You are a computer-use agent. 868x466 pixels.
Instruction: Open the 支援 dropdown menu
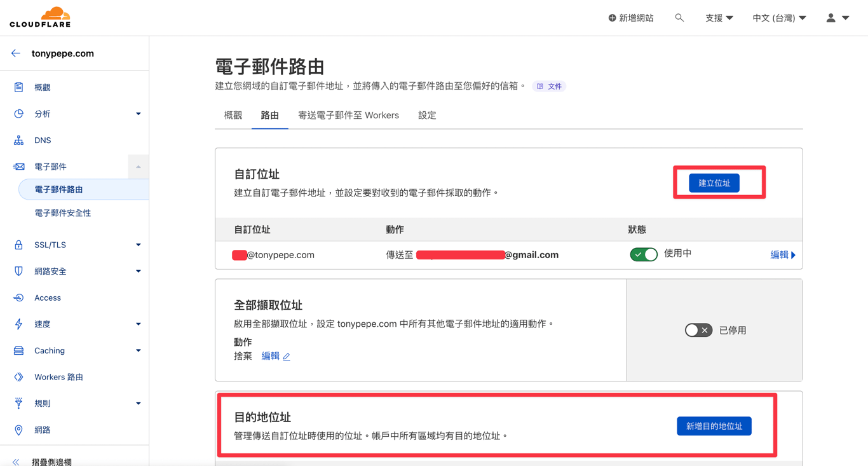719,18
